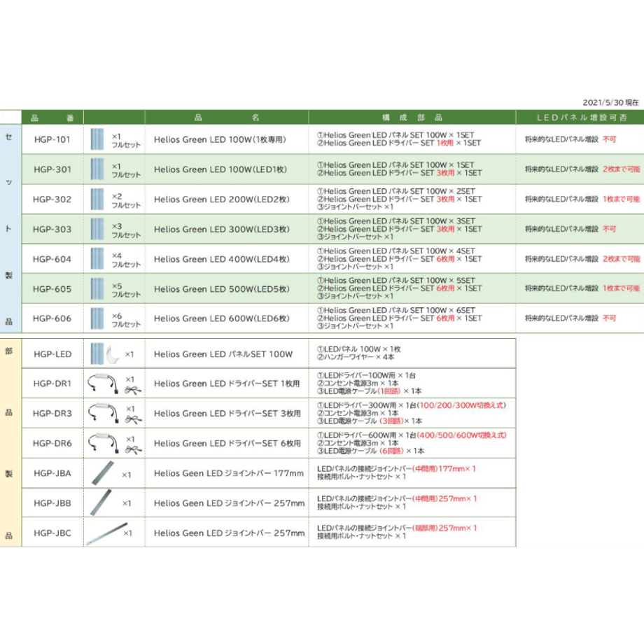The height and width of the screenshot is (644, 644).
Task: Click name Helios Green LED 200W(LED2枚)
Action: point(222,199)
